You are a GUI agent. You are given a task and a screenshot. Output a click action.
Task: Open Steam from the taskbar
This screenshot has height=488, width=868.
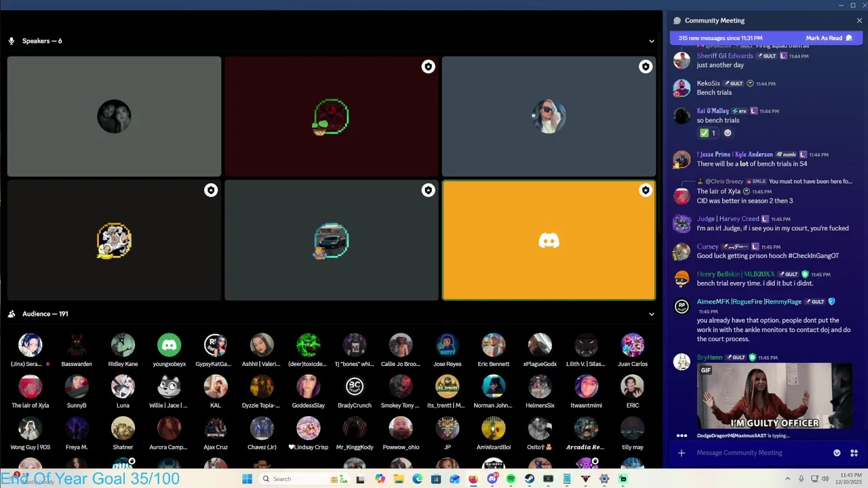[529, 479]
